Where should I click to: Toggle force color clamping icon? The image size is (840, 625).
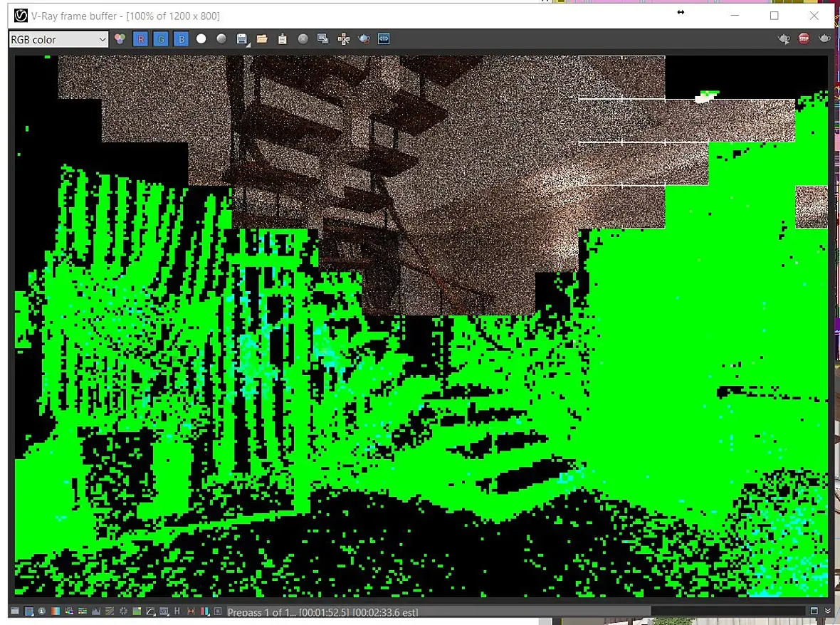tap(29, 611)
